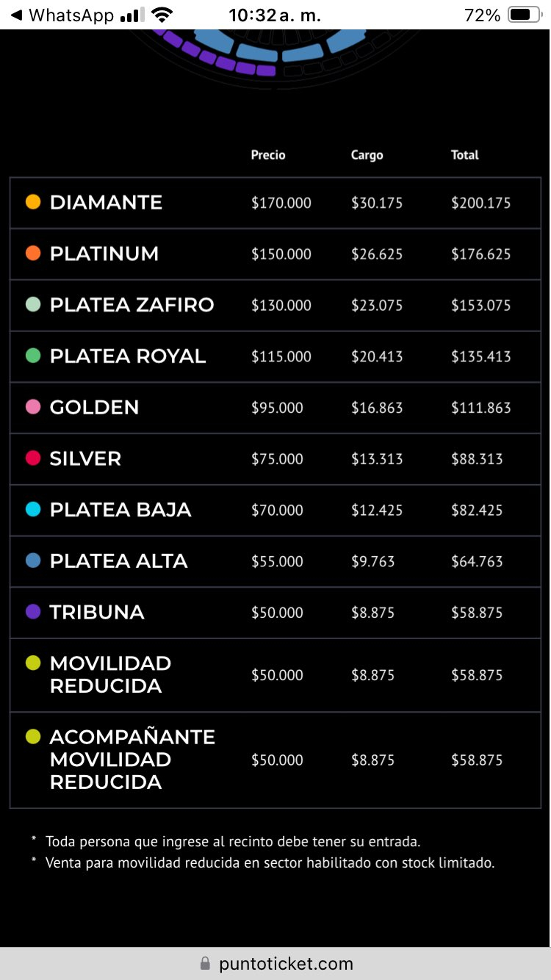Click the orange PLATINUM color dot
The height and width of the screenshot is (980, 551).
33,253
